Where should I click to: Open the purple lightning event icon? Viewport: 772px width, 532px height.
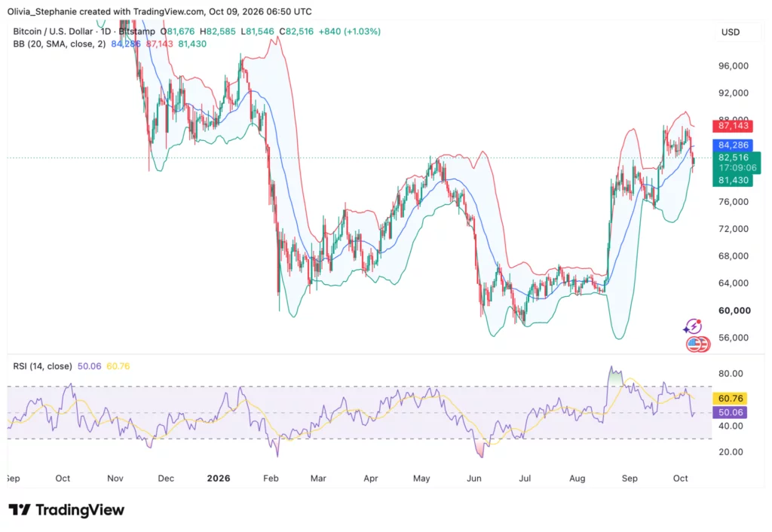pos(693,326)
